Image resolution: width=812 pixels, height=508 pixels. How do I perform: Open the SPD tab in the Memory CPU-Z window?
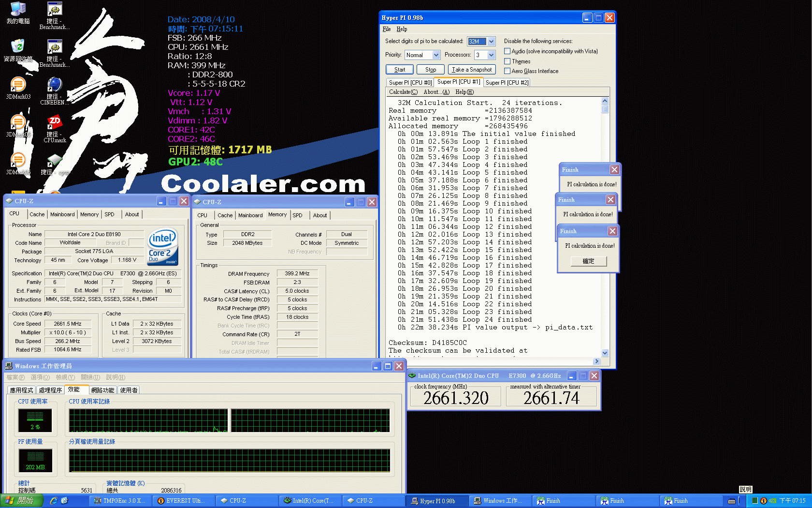[297, 215]
